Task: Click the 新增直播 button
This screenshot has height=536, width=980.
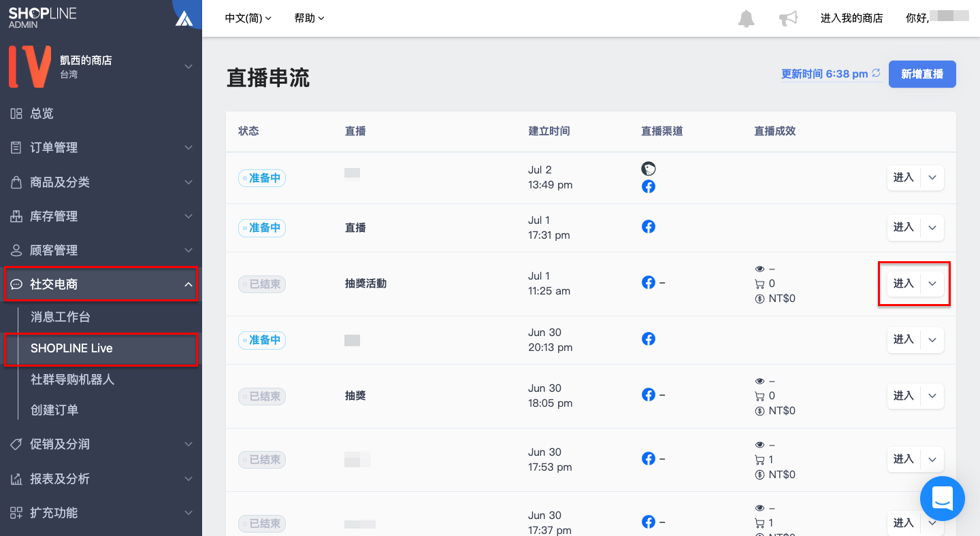Action: click(x=922, y=74)
